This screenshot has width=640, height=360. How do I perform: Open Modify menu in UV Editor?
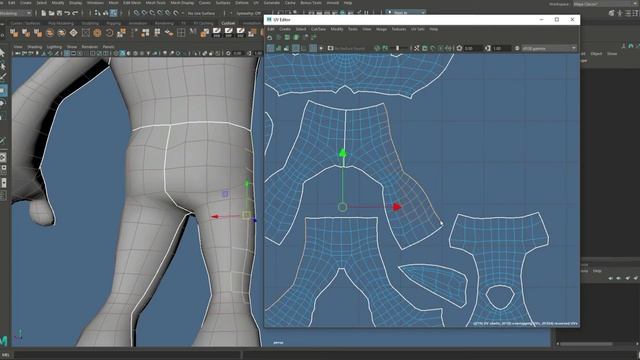[x=337, y=29]
